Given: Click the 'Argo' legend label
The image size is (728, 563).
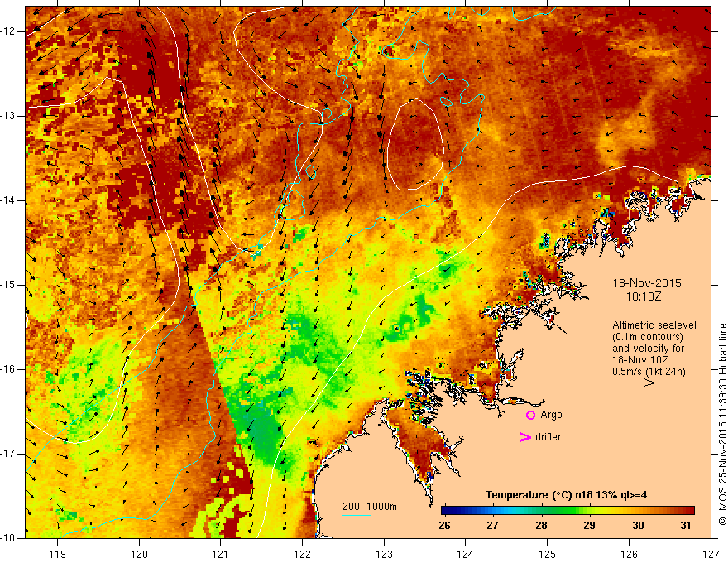Looking at the screenshot, I should 551,415.
